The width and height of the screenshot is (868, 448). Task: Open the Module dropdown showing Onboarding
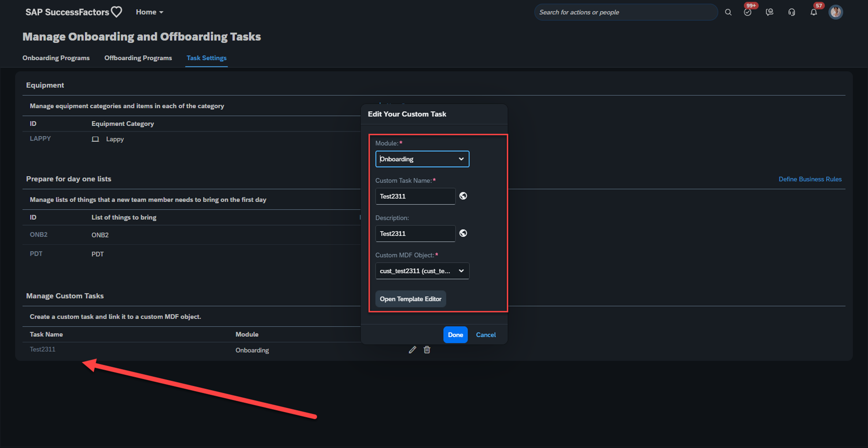click(422, 159)
